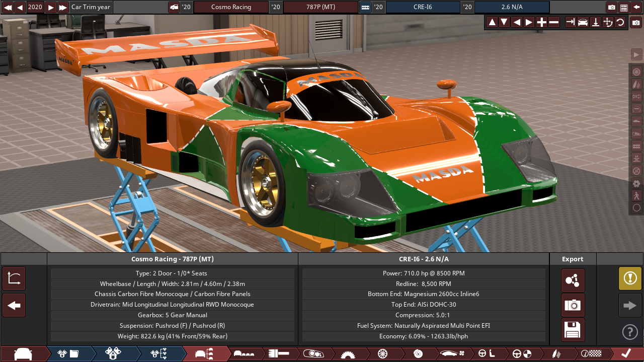
Task: Switch to front car view icon
Action: point(583,22)
